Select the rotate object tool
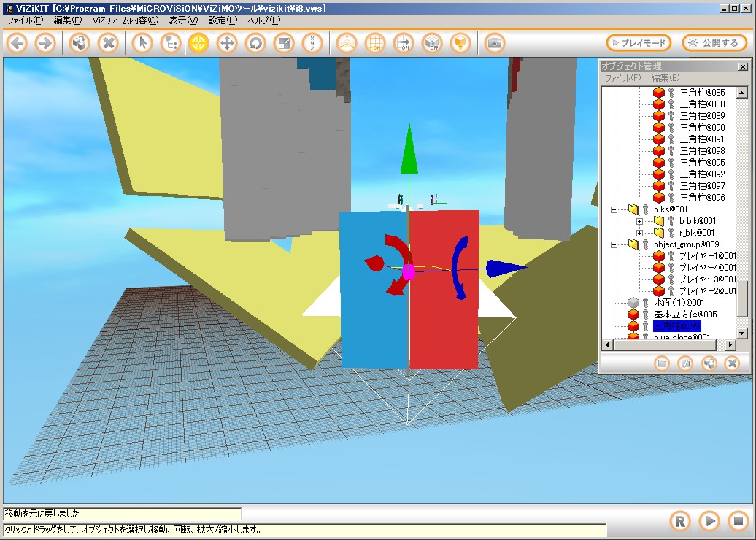 [x=255, y=43]
